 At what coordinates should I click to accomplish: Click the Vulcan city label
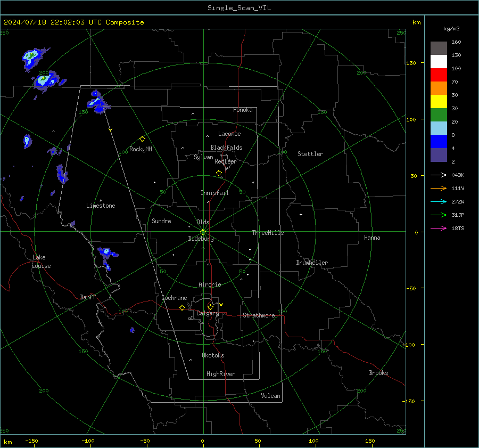pyautogui.click(x=270, y=396)
